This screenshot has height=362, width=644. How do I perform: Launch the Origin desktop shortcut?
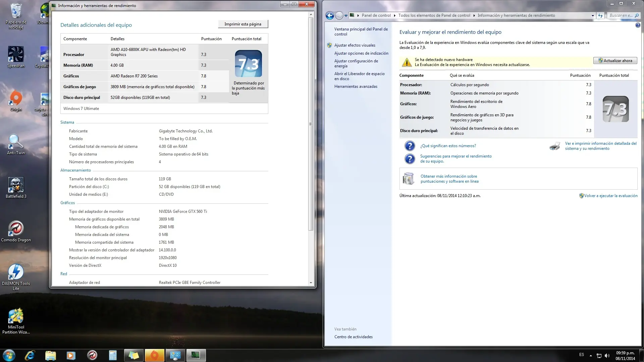[16, 101]
